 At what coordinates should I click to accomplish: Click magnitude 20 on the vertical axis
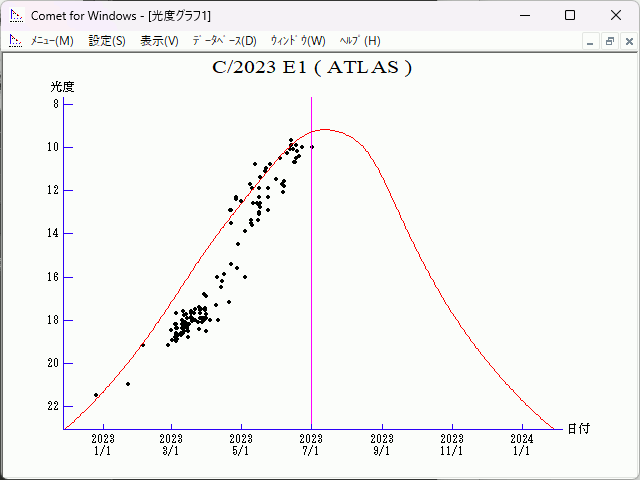pos(53,363)
